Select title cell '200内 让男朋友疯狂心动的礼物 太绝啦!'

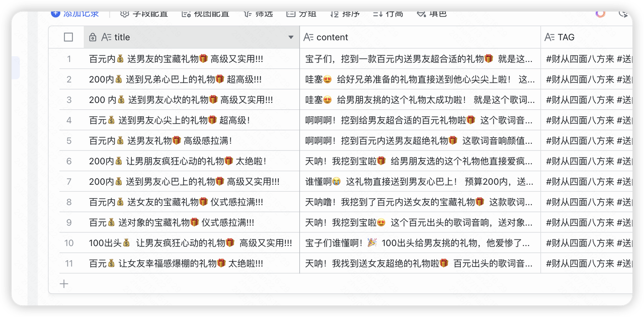click(192, 161)
